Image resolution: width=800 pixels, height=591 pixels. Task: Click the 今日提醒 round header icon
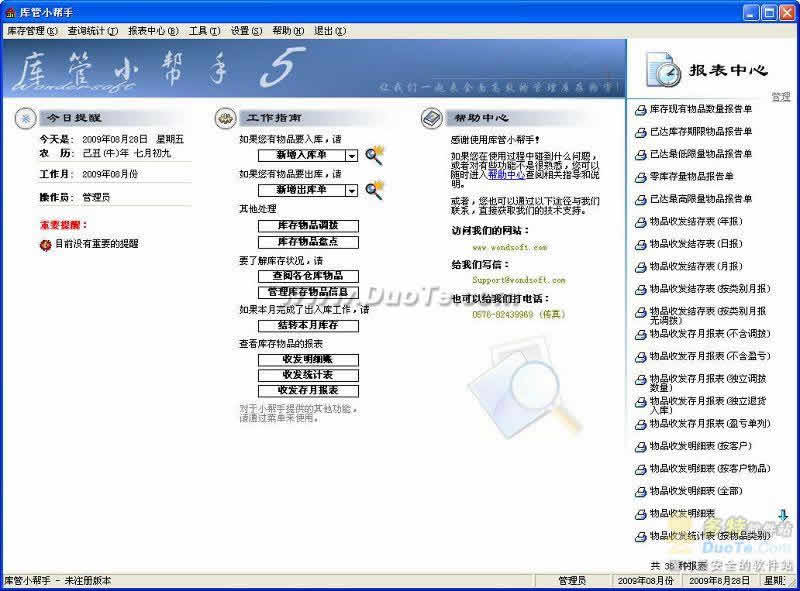(25, 118)
